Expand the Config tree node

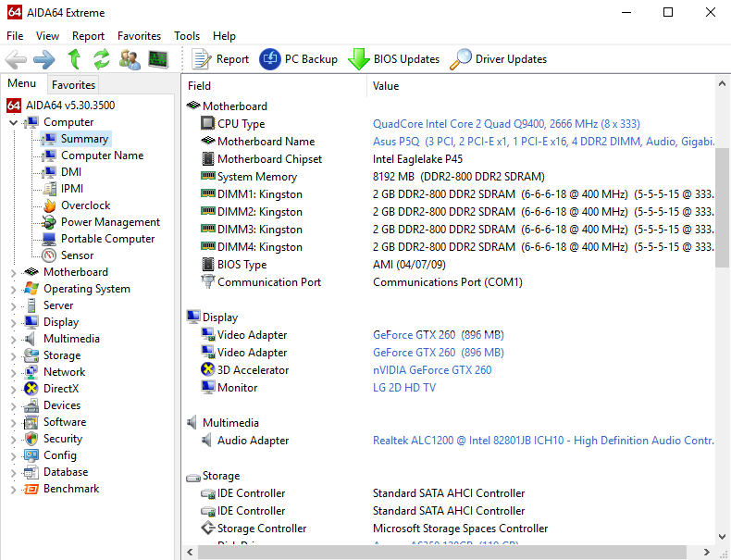[x=14, y=456]
